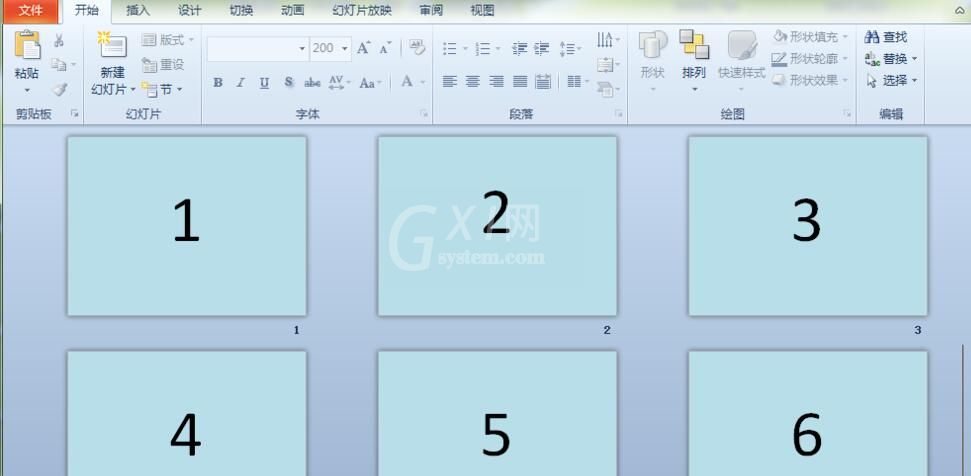Open Shape Effects (形状效果) menu
971x476 pixels.
pos(810,80)
